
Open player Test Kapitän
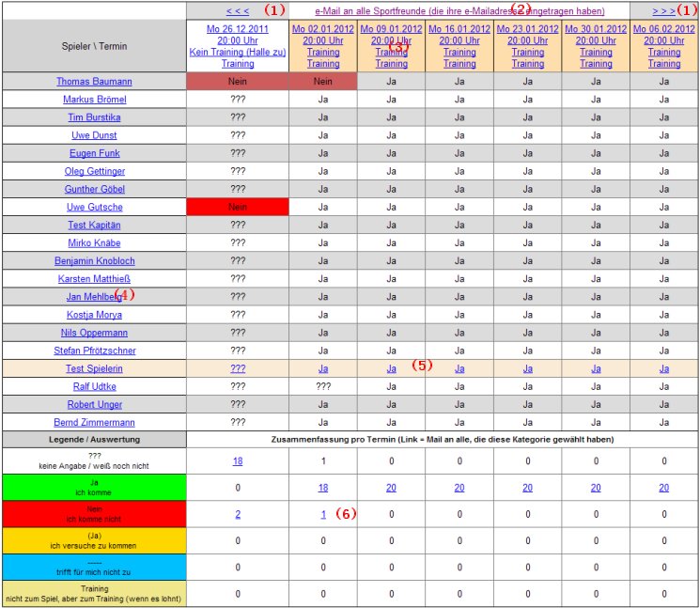coord(94,225)
